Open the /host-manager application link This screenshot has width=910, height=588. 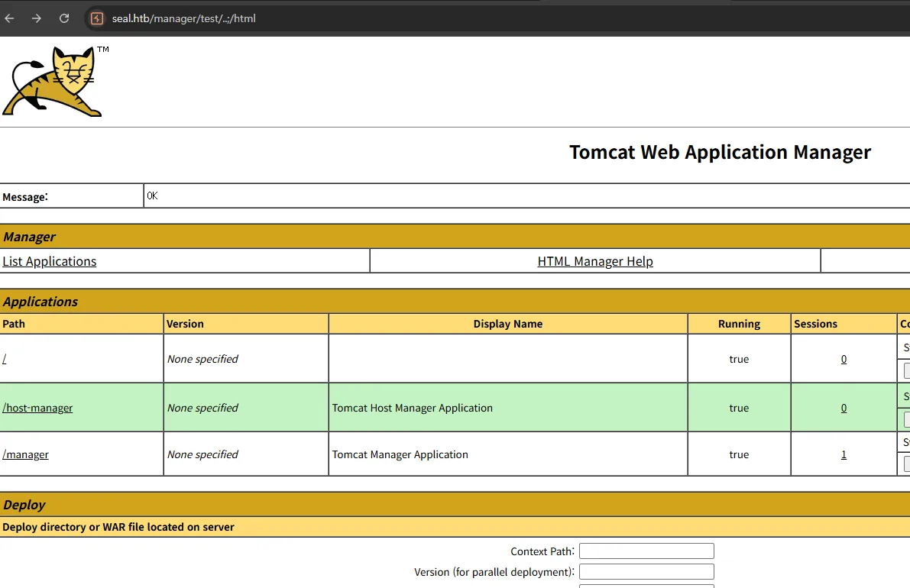(37, 408)
